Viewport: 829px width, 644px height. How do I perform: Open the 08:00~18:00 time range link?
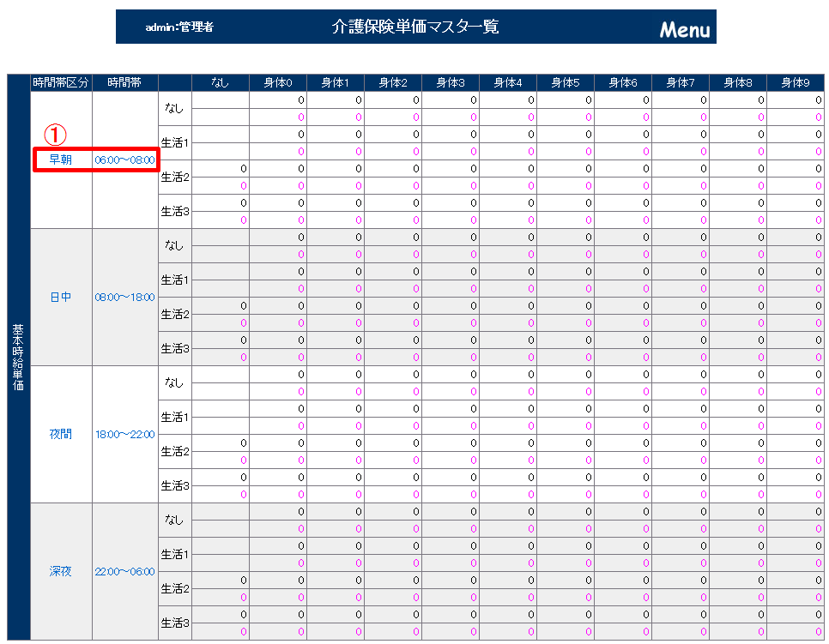pos(124,298)
